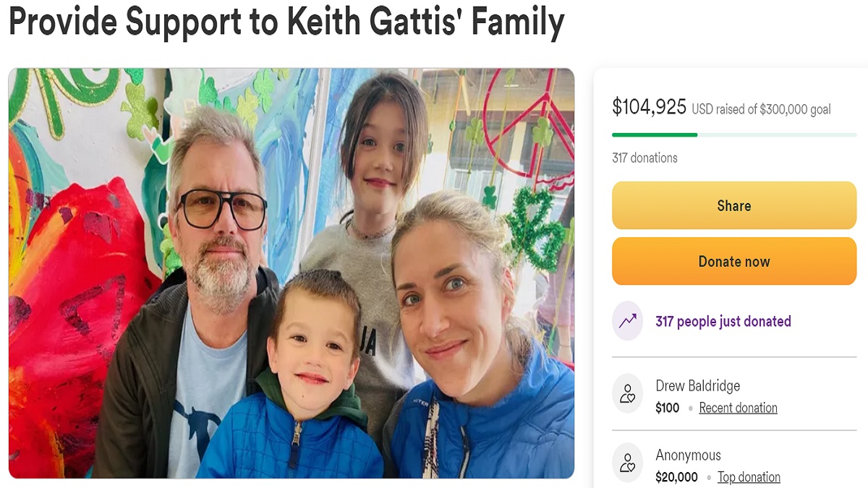
Task: Open the family fundraiser photo
Action: (292, 273)
